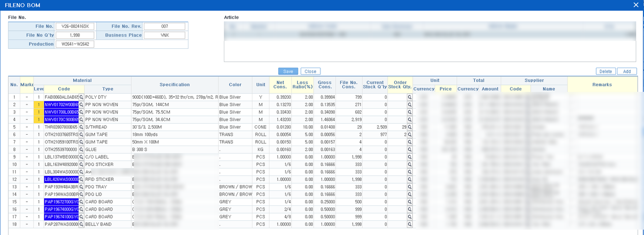Open order stock search for RFID STICKER row

[x=409, y=179]
